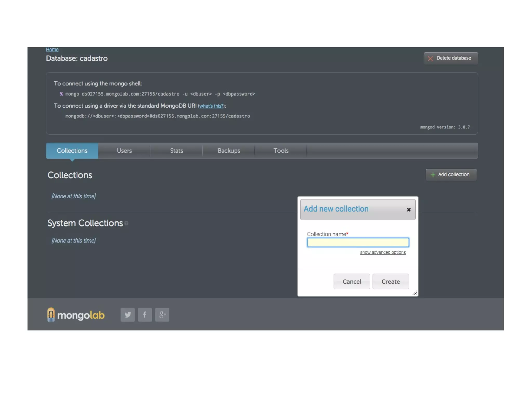Select the Collections tab

tap(72, 151)
